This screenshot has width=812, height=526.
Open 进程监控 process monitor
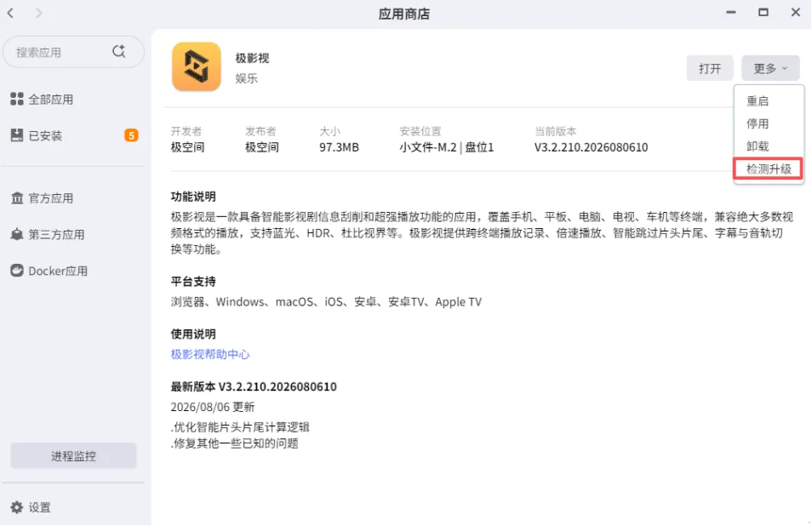click(73, 455)
